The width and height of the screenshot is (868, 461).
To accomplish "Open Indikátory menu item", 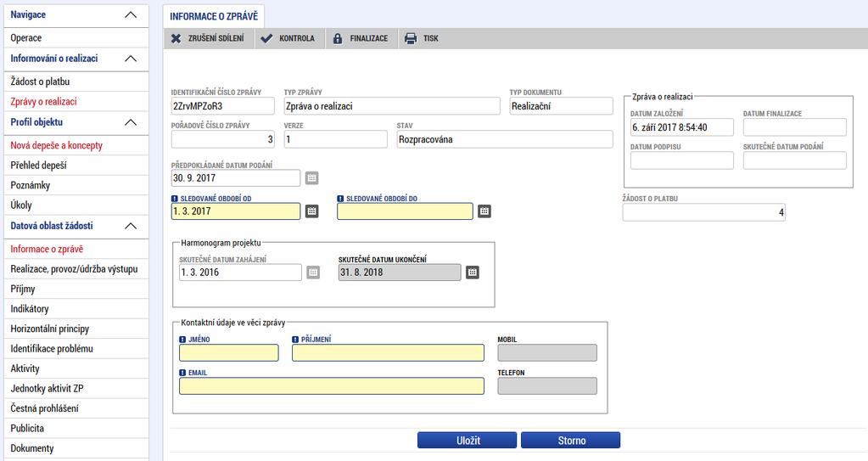I will (x=76, y=309).
